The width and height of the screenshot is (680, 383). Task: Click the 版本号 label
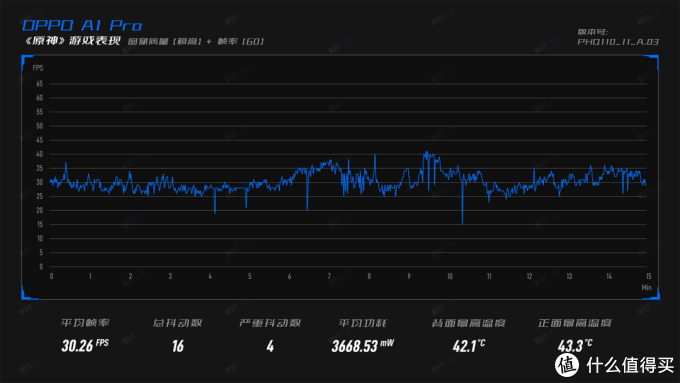pos(592,32)
